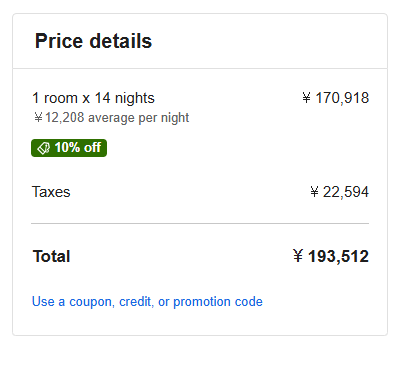Screen dimensions: 403x366
Task: Click the bold Total label
Action: (x=51, y=256)
